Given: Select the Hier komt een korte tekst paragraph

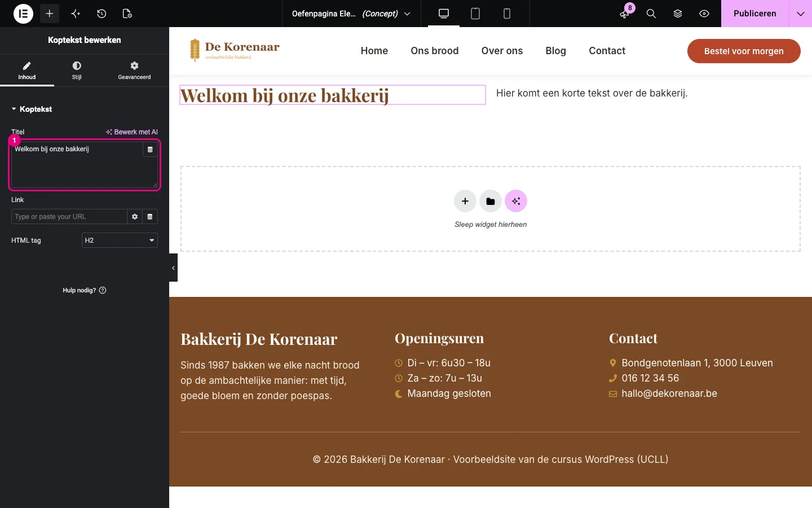Looking at the screenshot, I should click(x=592, y=93).
